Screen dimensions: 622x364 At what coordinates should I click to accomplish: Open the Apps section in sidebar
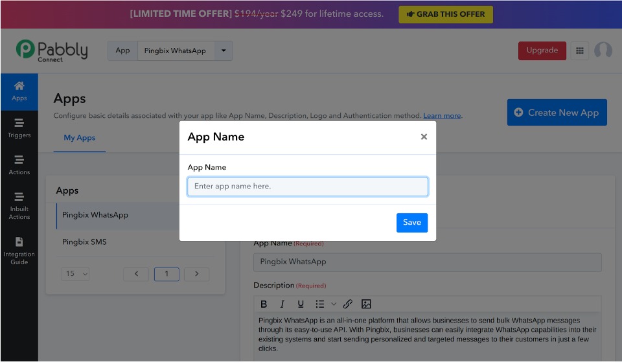(19, 91)
